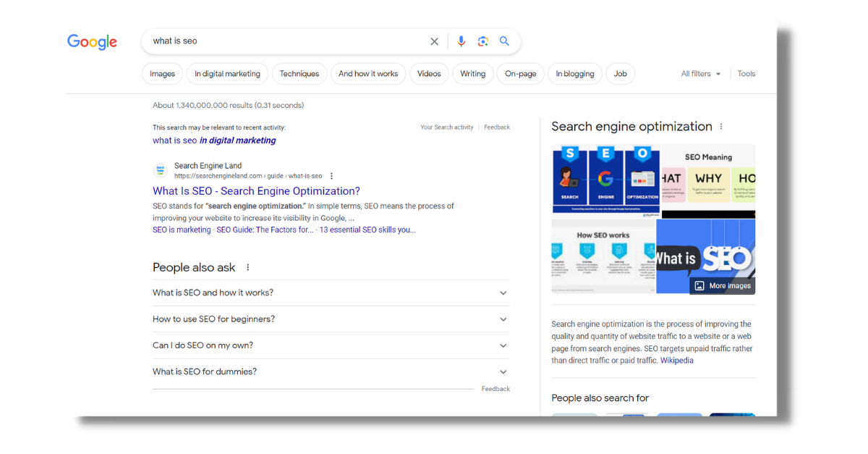868x454 pixels.
Task: Click the Wikipedia source link
Action: (676, 360)
